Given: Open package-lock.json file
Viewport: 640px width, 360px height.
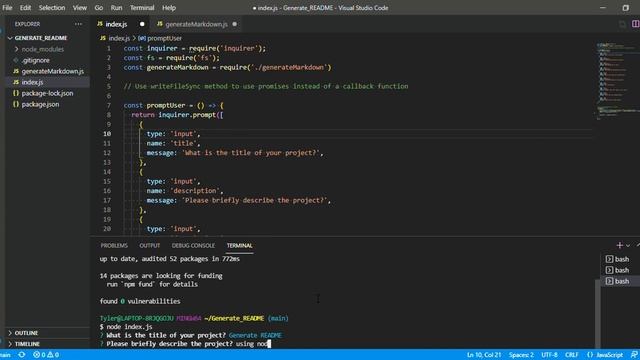Looking at the screenshot, I should pos(47,93).
